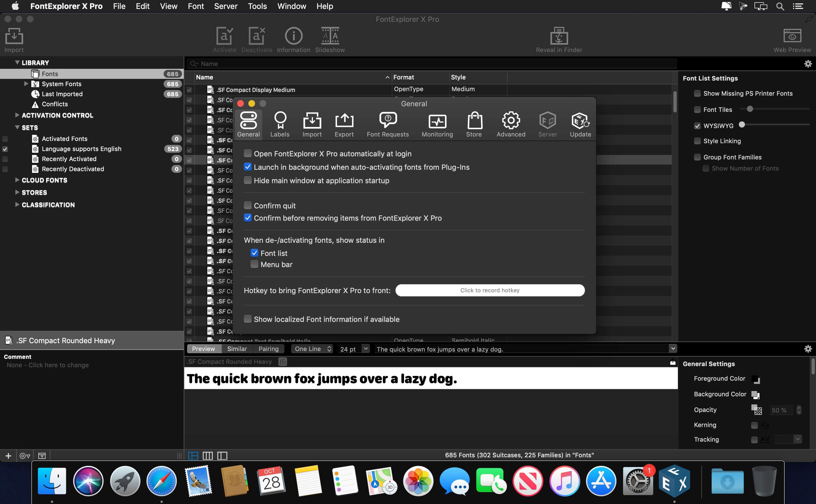
Task: Open FontExplorer X Pro from the Dock
Action: 675,481
